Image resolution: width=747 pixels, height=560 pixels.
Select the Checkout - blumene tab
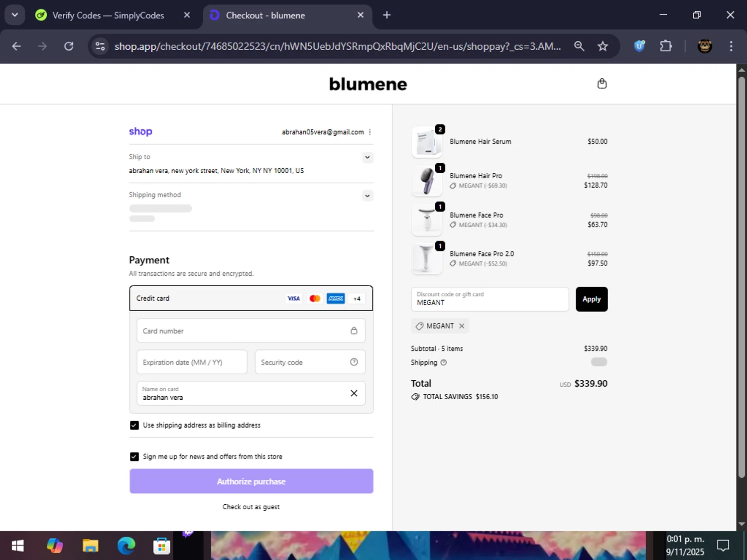click(265, 15)
